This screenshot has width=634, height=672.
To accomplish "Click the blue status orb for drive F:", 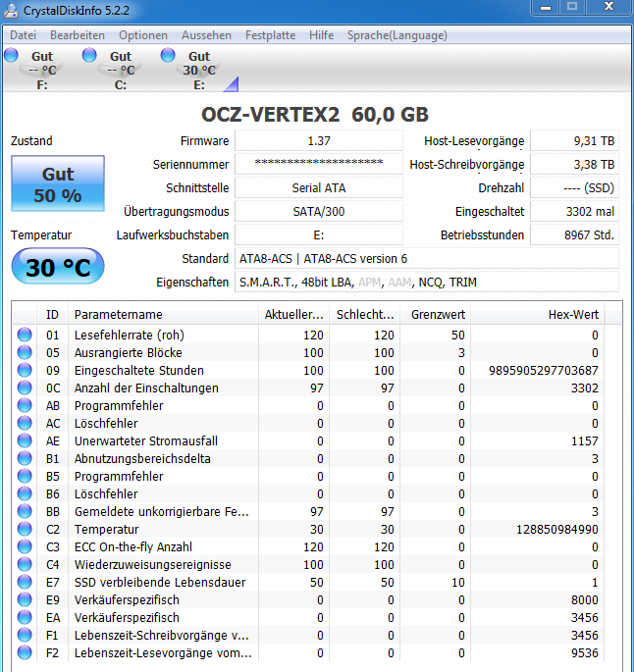I will click(11, 55).
